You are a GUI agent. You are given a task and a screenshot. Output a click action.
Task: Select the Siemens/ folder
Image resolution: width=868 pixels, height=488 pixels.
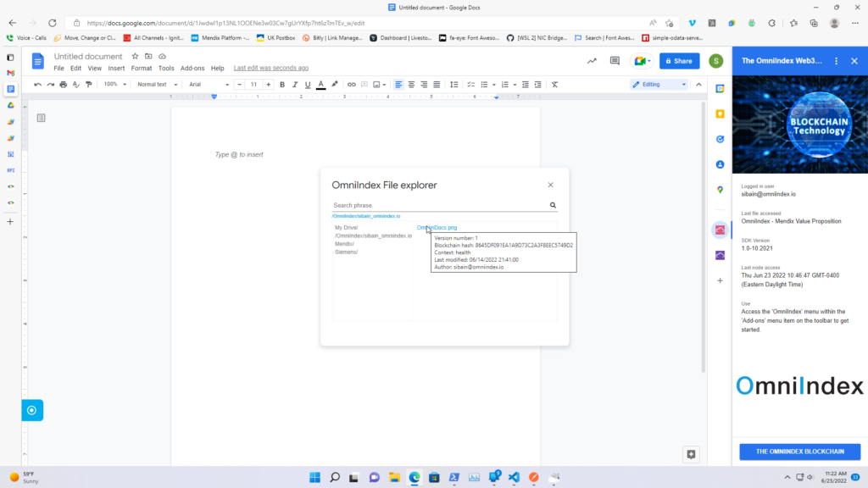346,252
